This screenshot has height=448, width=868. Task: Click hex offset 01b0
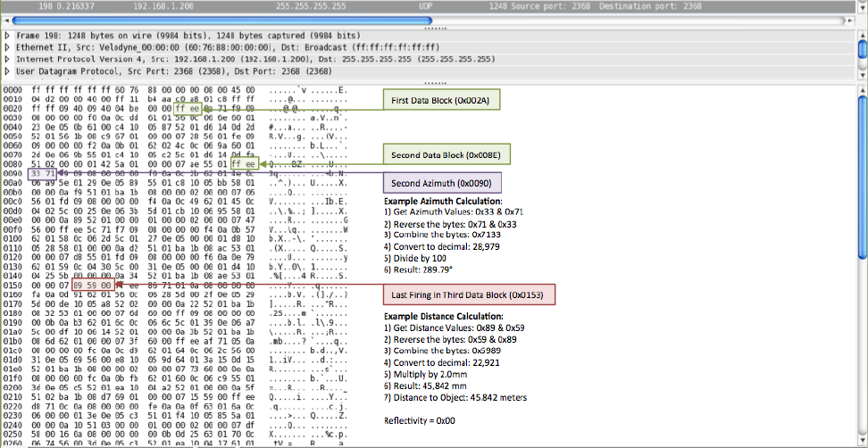point(12,341)
